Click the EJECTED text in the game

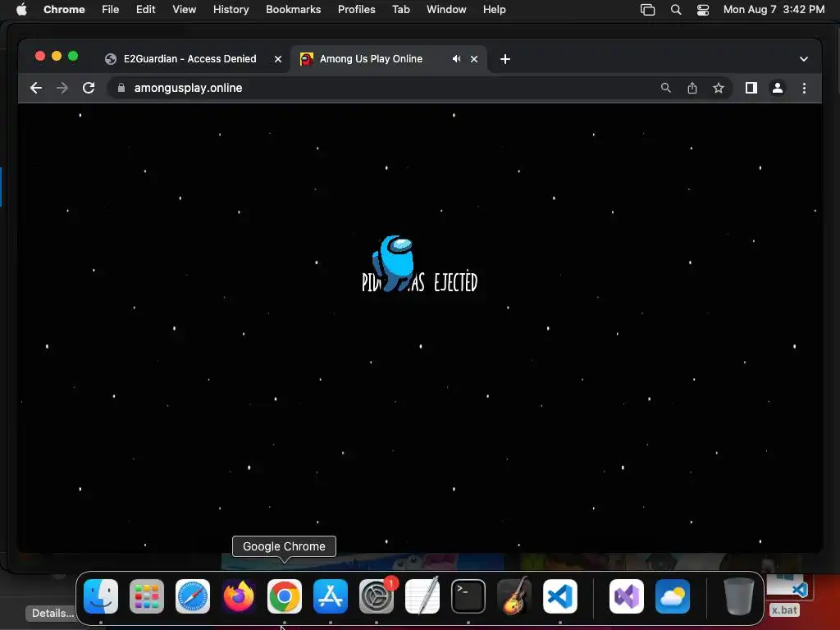[x=455, y=282]
